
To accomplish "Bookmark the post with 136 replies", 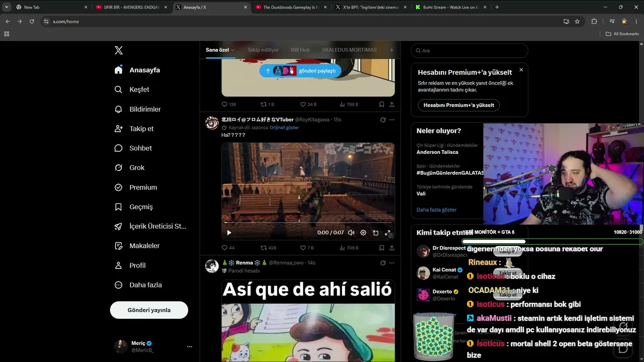I will (381, 105).
